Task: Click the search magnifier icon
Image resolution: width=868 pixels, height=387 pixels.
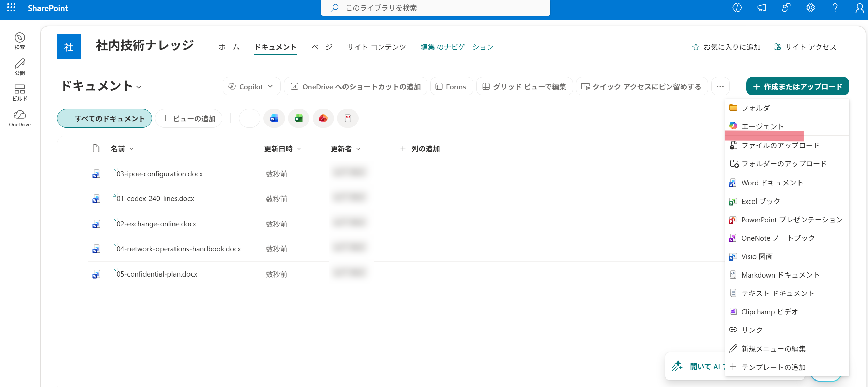Action: [x=334, y=8]
